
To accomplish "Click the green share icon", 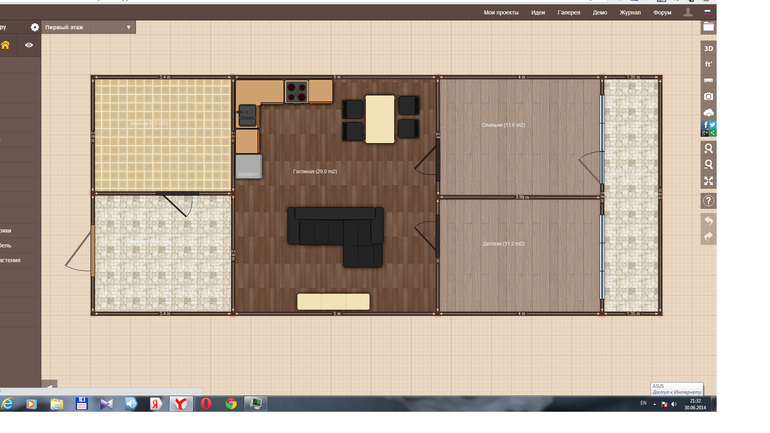I will pyautogui.click(x=712, y=133).
